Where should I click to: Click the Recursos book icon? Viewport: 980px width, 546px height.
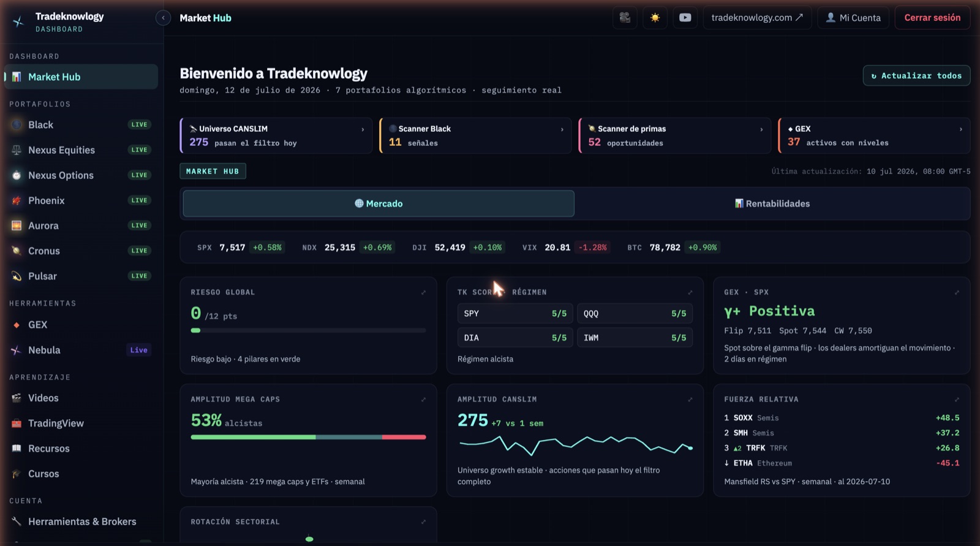tap(17, 449)
